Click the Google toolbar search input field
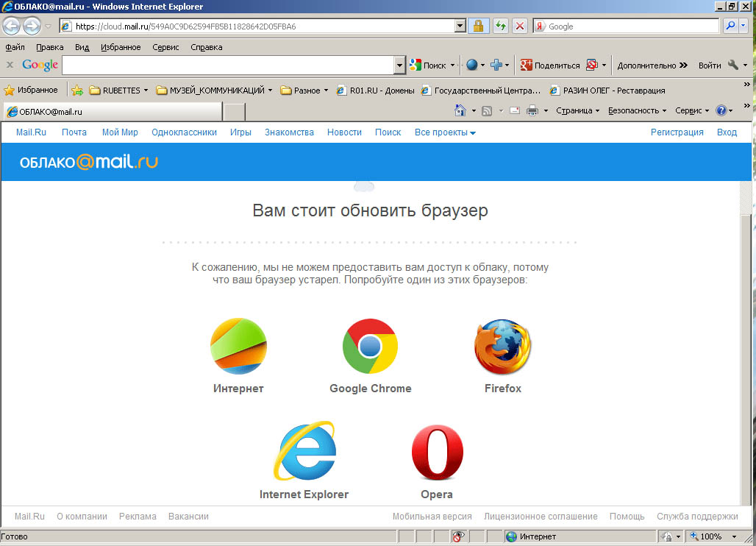 (228, 65)
